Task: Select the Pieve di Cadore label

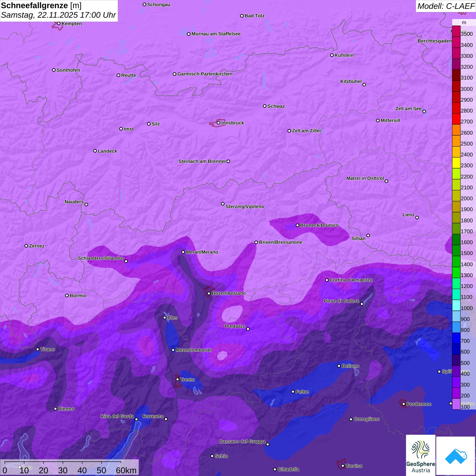Action: click(x=341, y=301)
